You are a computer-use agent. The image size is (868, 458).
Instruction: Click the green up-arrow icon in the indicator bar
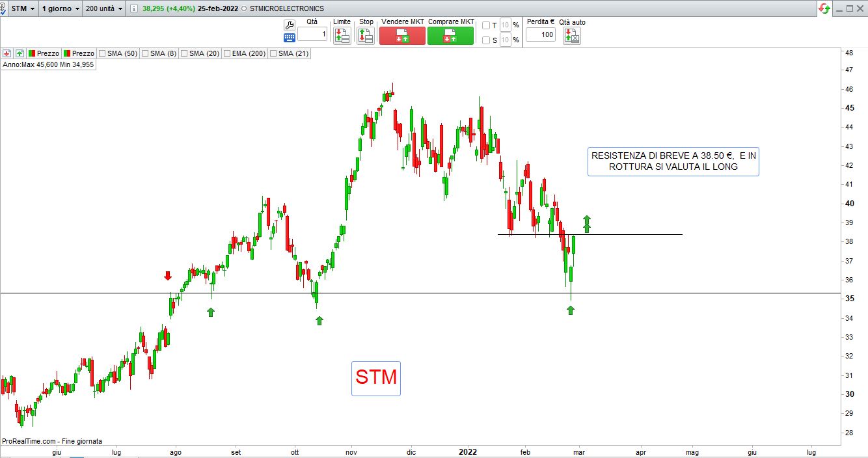(x=20, y=53)
